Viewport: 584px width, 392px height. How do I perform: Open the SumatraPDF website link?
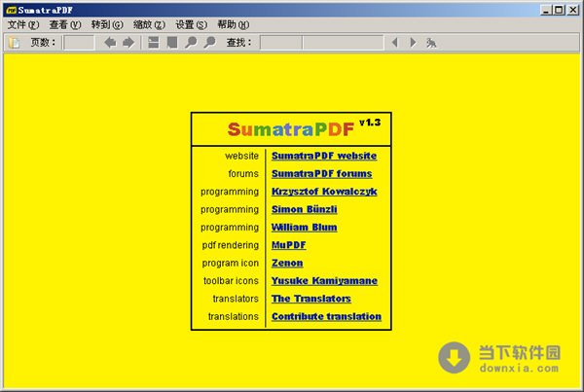pyautogui.click(x=323, y=156)
